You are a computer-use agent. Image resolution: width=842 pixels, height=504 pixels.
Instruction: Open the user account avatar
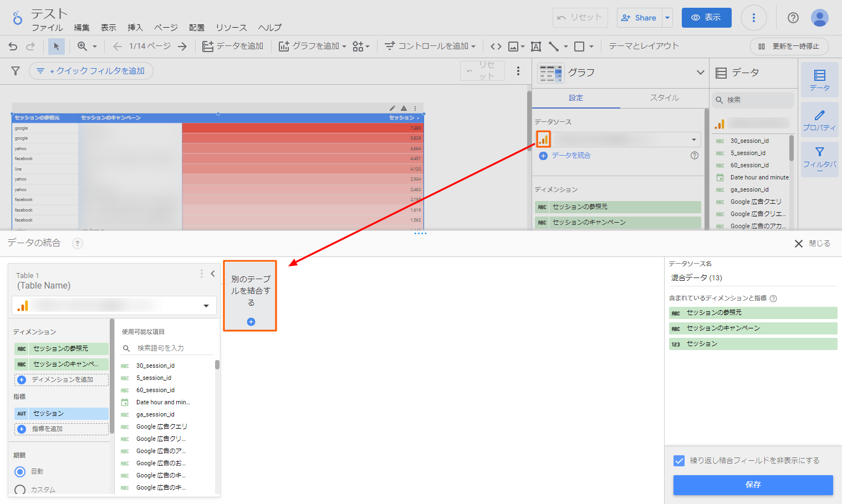pyautogui.click(x=820, y=18)
